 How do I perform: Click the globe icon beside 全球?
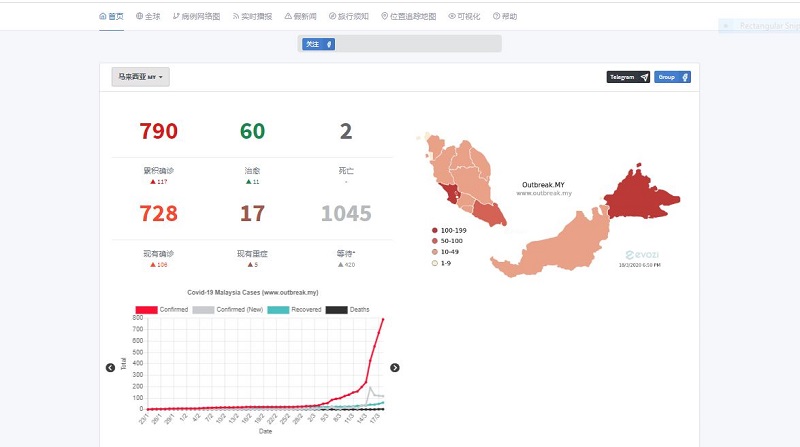(x=140, y=17)
